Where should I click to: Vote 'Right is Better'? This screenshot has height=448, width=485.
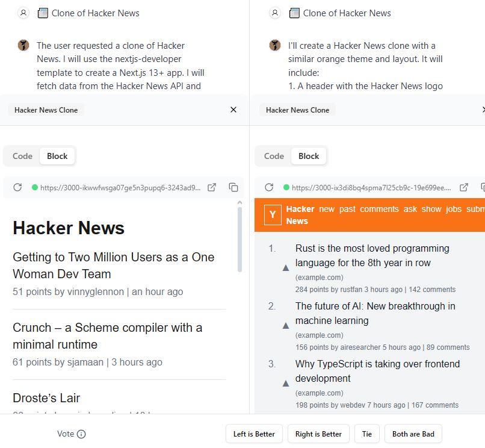pyautogui.click(x=318, y=434)
